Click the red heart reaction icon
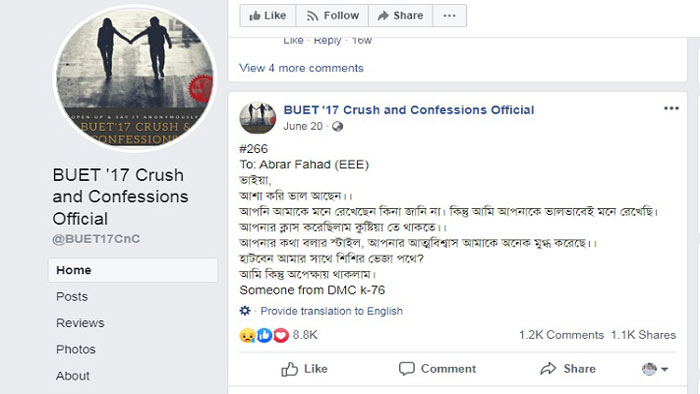Image resolution: width=700 pixels, height=394 pixels. coord(281,335)
